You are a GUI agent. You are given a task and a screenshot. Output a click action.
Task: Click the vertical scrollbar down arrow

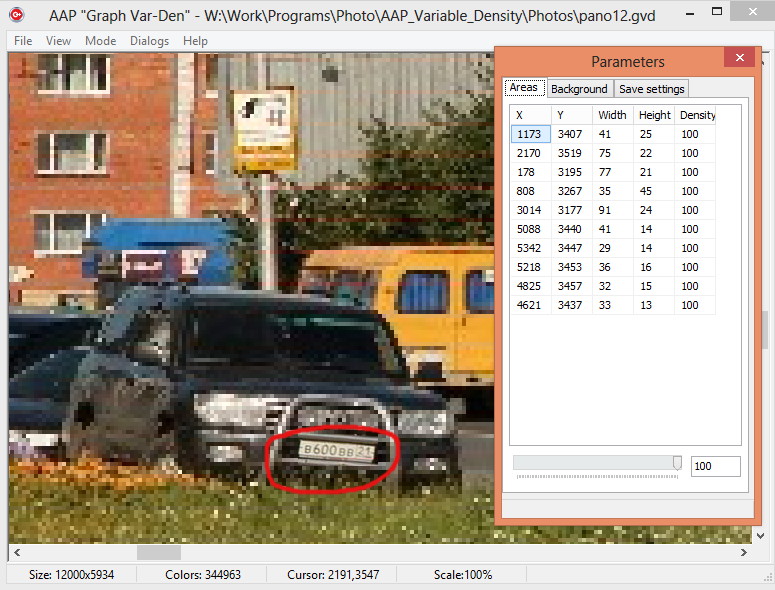[761, 536]
